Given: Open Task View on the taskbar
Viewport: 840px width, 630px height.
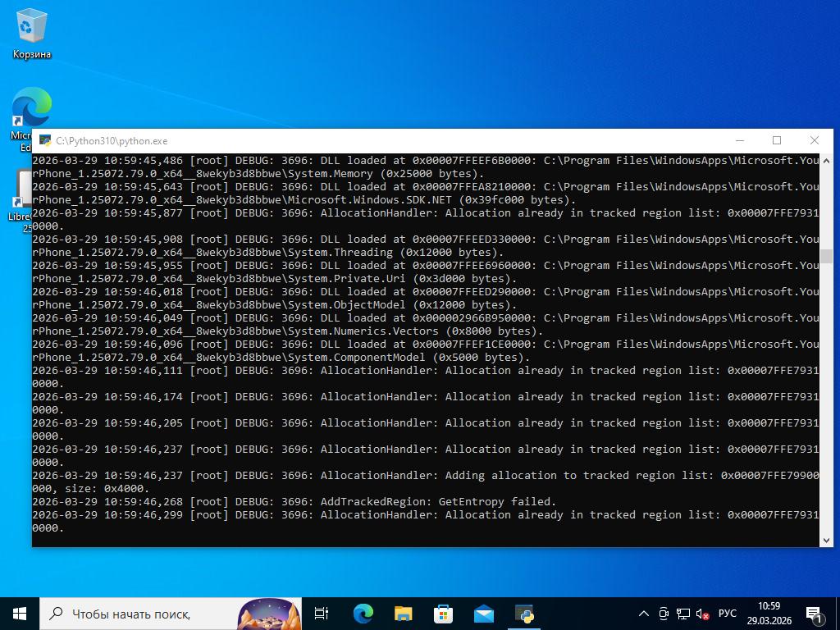Looking at the screenshot, I should 322,614.
